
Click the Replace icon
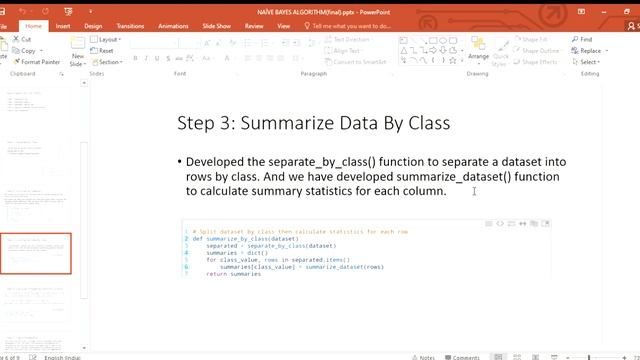point(575,51)
